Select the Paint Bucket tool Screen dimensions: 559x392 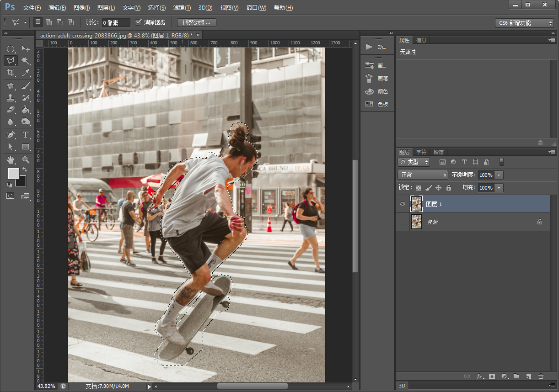pyautogui.click(x=26, y=110)
